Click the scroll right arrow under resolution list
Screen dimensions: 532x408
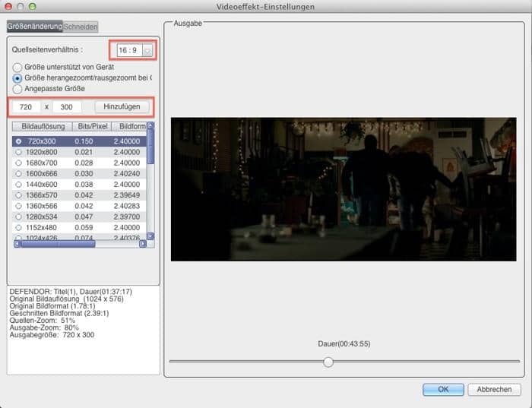click(x=143, y=244)
